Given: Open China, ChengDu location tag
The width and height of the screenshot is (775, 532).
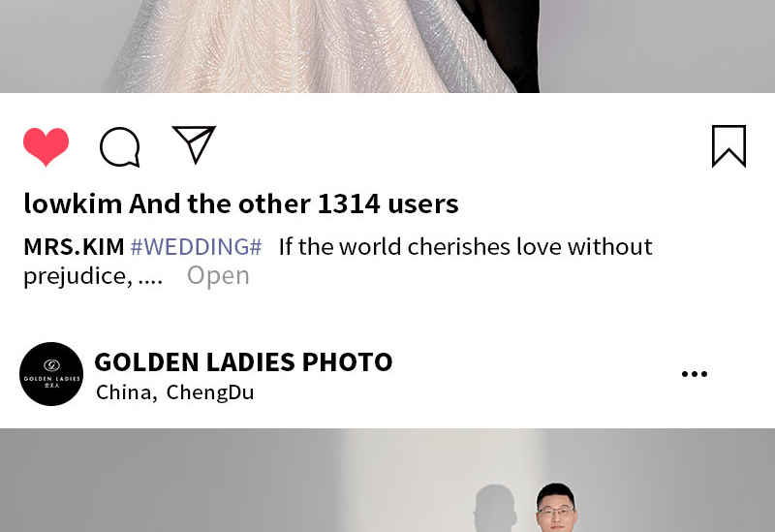Looking at the screenshot, I should [x=175, y=392].
